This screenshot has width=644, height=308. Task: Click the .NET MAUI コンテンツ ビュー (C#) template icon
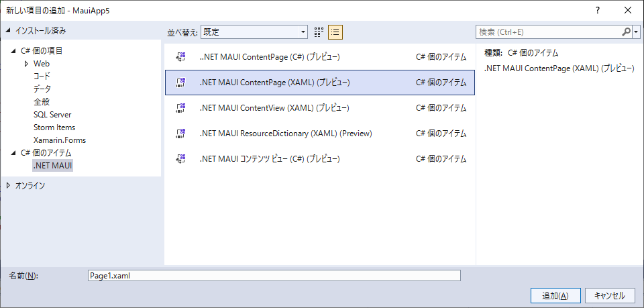coord(180,159)
